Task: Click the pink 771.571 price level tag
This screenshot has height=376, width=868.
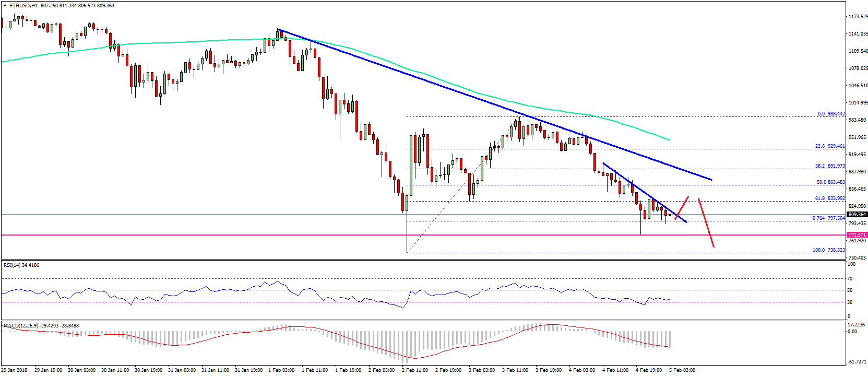Action: tap(857, 235)
